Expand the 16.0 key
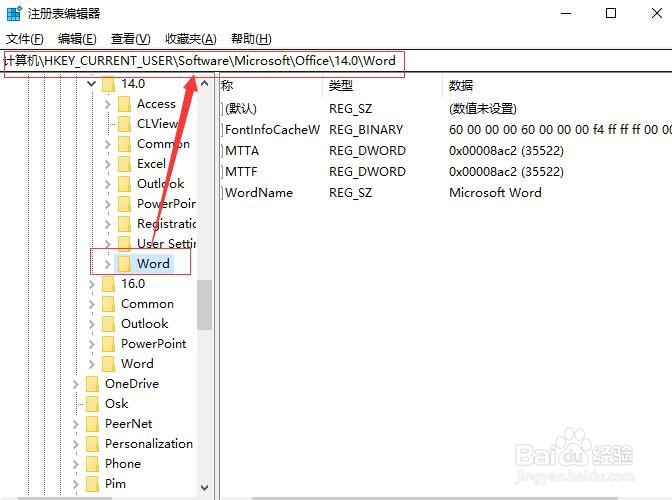Image resolution: width=672 pixels, height=500 pixels. 91,284
